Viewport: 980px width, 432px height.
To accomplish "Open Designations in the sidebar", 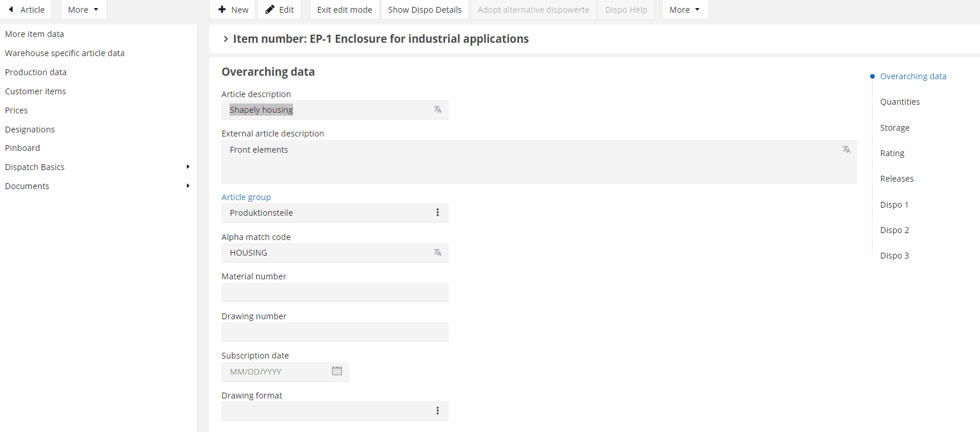I will (x=30, y=130).
